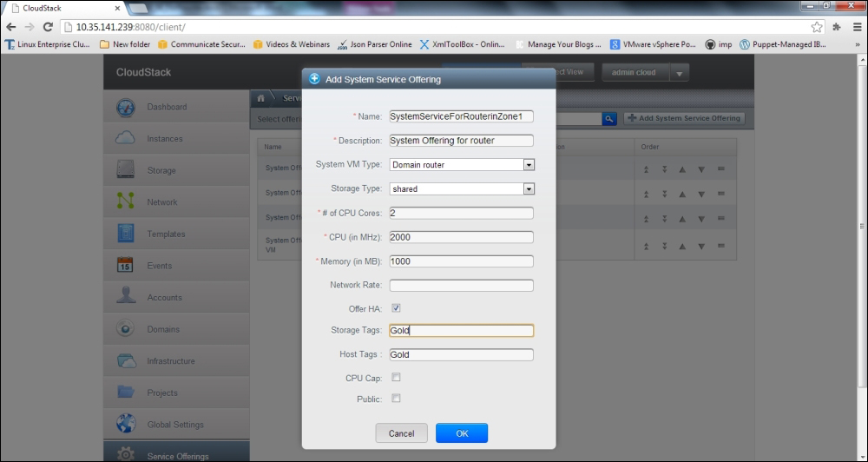Open Instances via the cloud icon

point(126,139)
